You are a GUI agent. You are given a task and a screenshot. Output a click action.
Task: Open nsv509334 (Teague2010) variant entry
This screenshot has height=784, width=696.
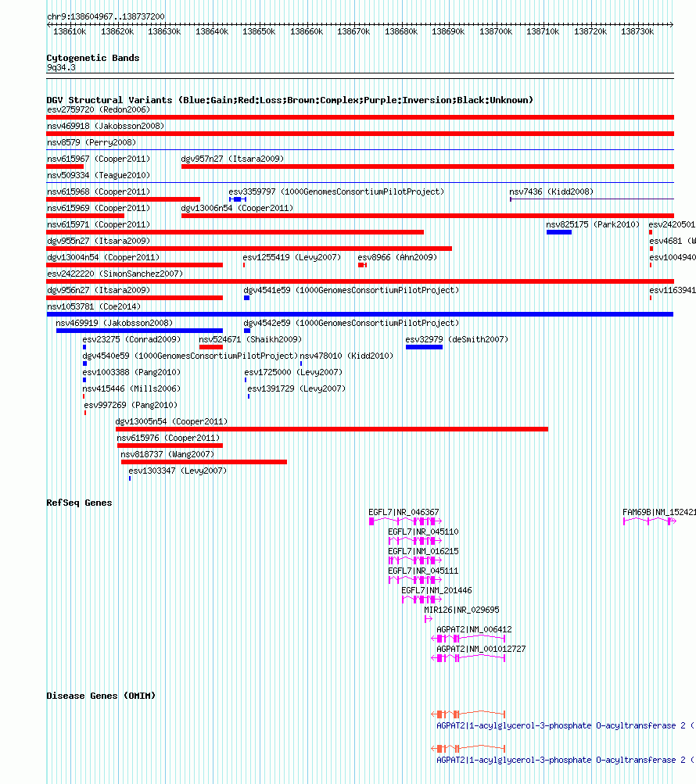pos(98,176)
